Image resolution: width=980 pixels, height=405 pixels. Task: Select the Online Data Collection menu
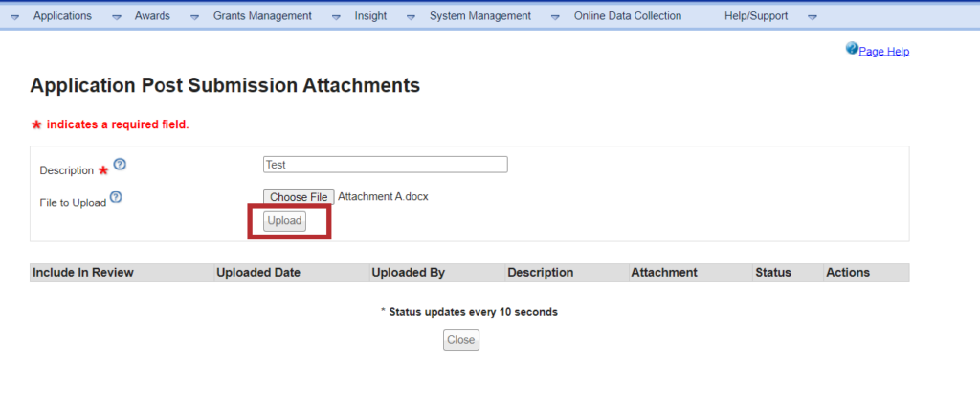[627, 16]
